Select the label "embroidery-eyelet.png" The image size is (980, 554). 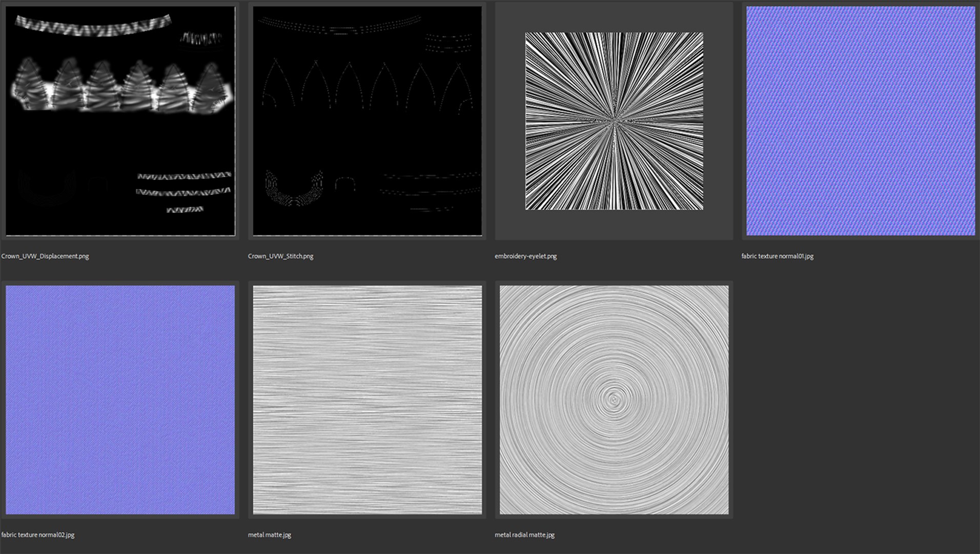point(525,256)
